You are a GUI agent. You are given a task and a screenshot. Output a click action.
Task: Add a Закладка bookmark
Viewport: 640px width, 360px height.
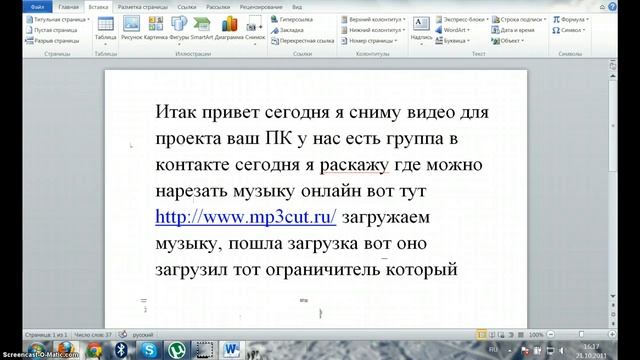[287, 30]
